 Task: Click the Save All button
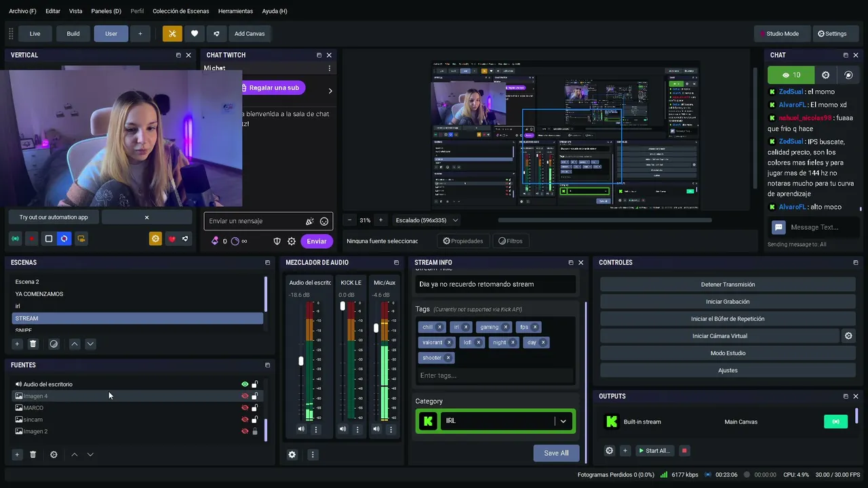coord(556,453)
